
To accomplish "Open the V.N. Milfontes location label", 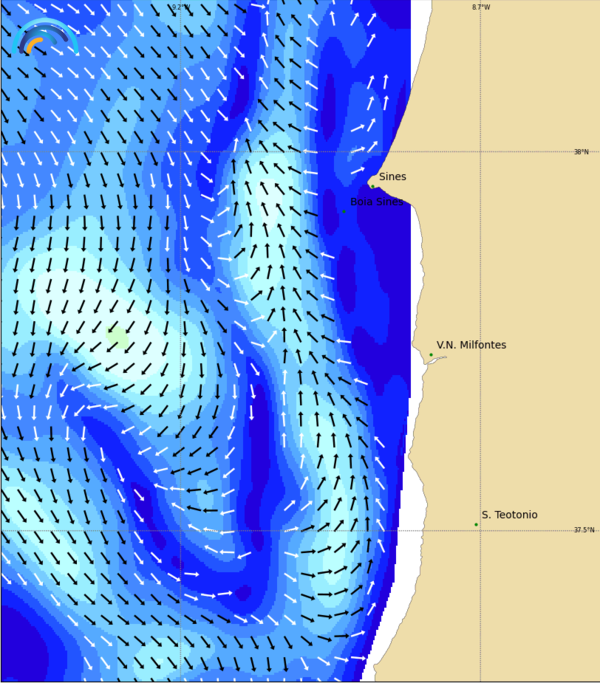I will [x=471, y=345].
